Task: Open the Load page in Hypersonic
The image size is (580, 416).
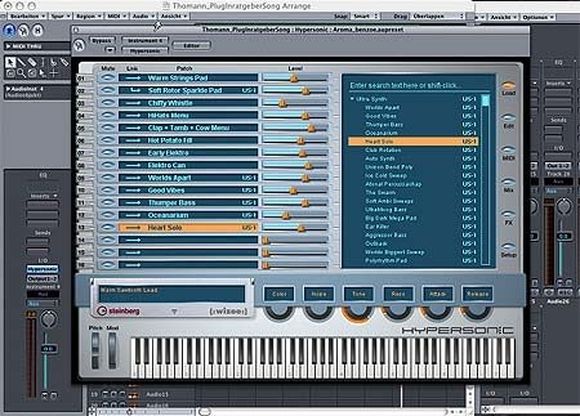Action: [x=509, y=88]
